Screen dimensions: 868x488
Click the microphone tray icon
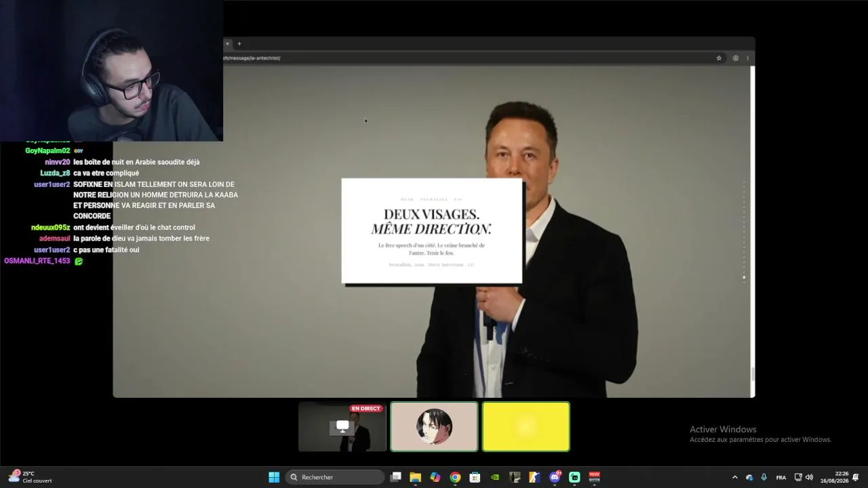[764, 477]
